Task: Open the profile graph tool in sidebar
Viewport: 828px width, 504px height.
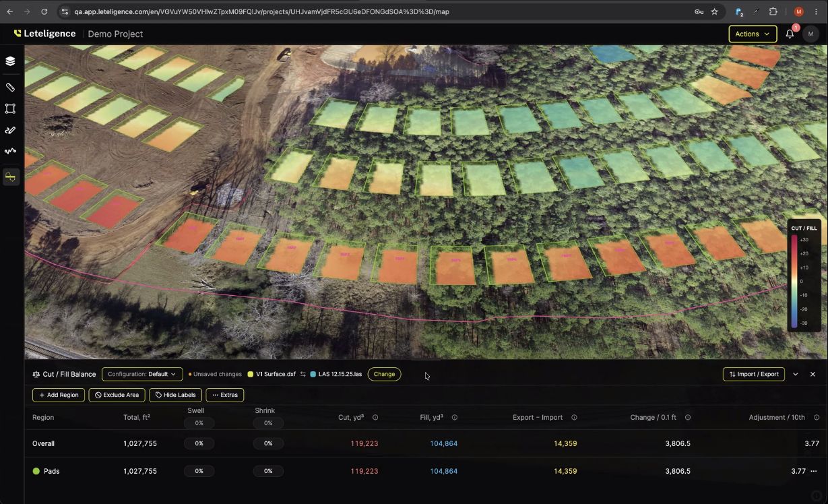Action: [10, 152]
